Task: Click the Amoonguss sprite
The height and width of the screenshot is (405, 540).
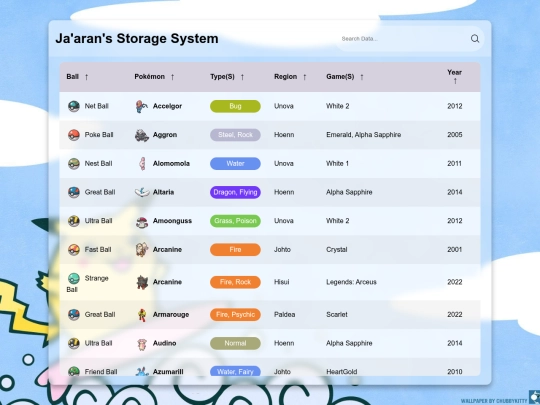Action: (x=142, y=222)
